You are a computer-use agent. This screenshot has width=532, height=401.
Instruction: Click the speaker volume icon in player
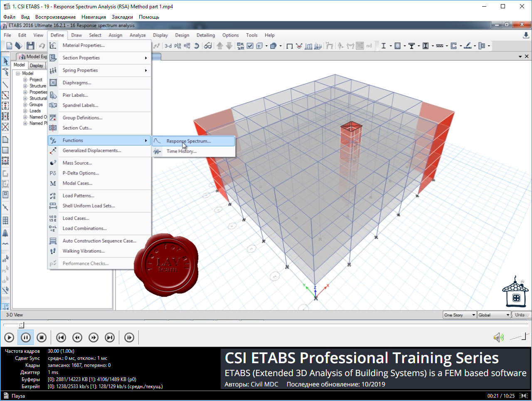[x=498, y=337]
